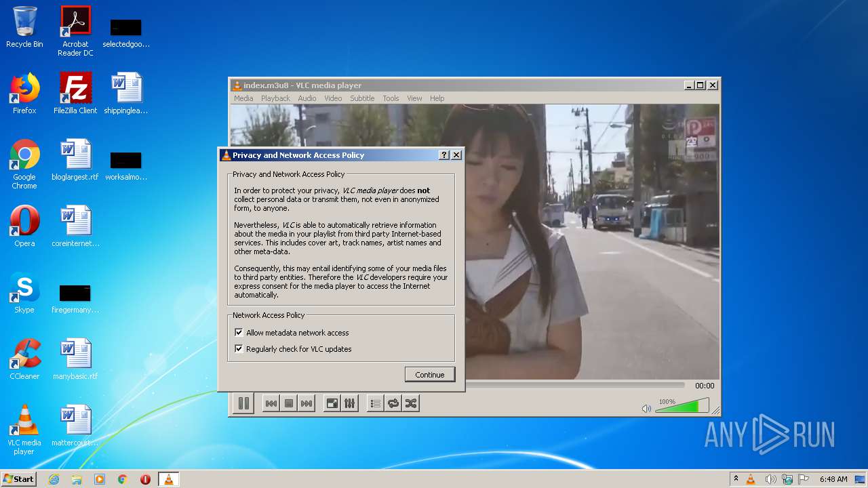
Task: Open the View menu
Action: click(x=414, y=98)
